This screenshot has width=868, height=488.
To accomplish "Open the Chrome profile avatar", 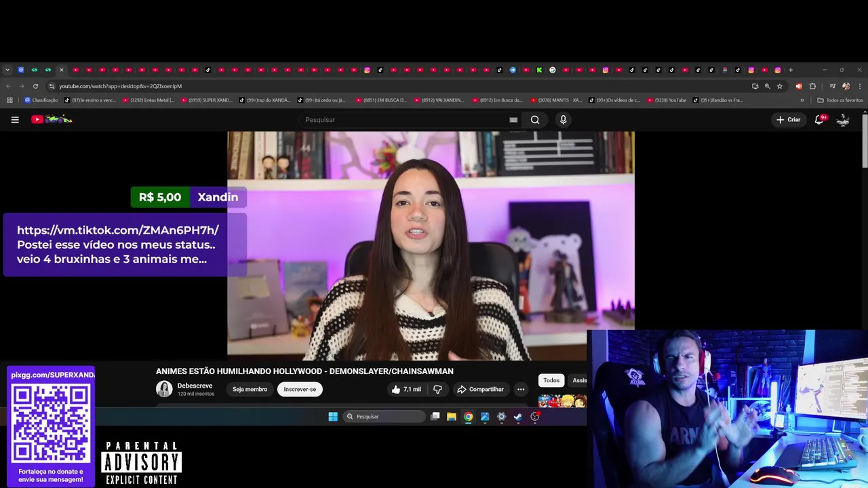I will 846,86.
